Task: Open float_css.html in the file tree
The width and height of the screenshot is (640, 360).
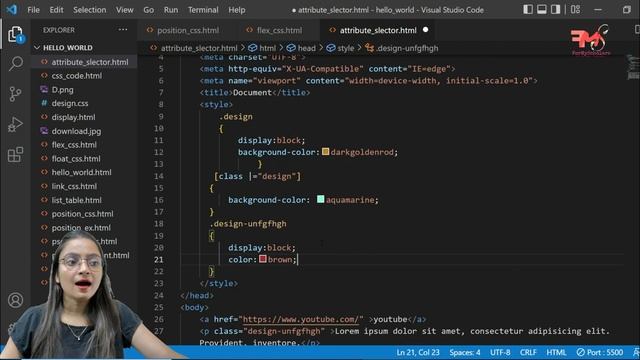Action: click(76, 159)
